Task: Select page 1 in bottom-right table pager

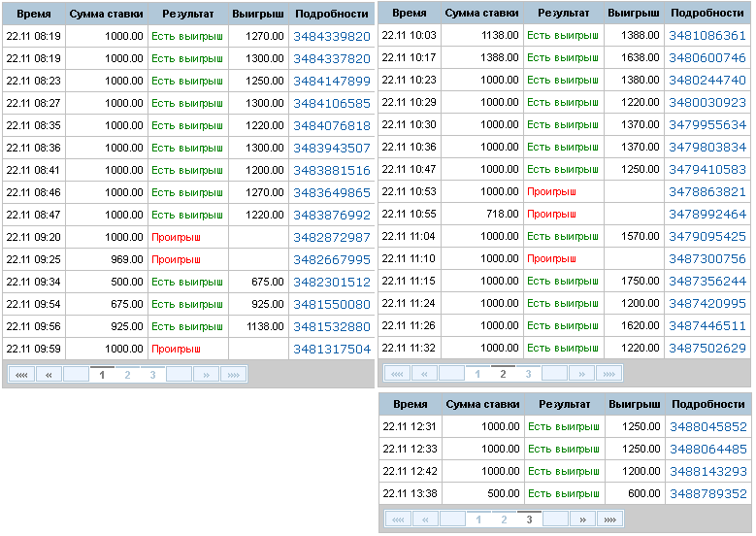Action: (x=477, y=519)
